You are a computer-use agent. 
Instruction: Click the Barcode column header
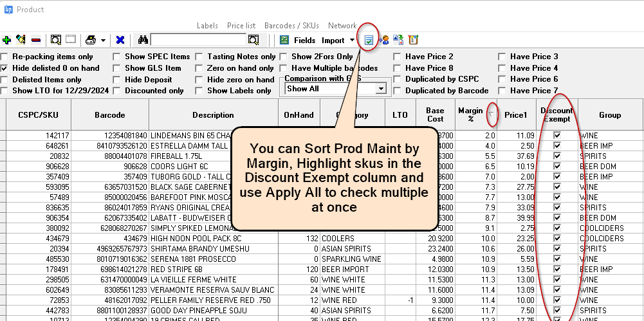point(109,115)
